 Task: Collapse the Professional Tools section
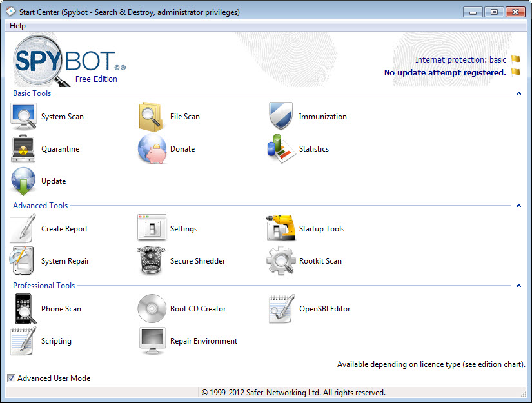(518, 286)
